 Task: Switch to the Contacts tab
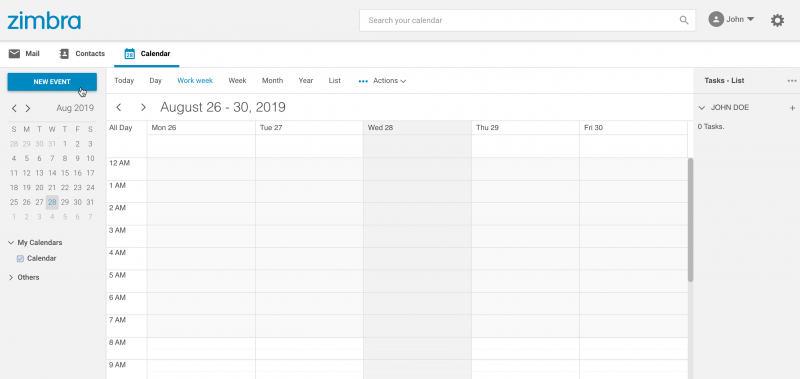point(82,54)
